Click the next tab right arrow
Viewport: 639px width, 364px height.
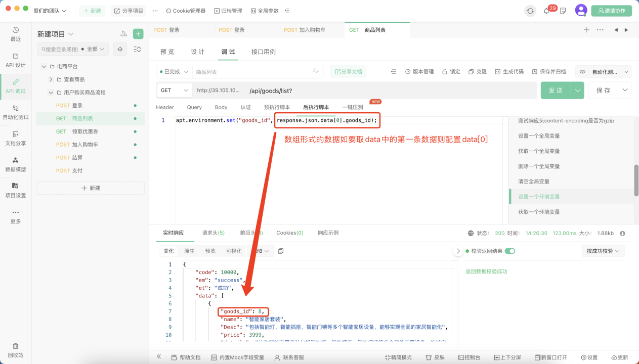coord(626,30)
